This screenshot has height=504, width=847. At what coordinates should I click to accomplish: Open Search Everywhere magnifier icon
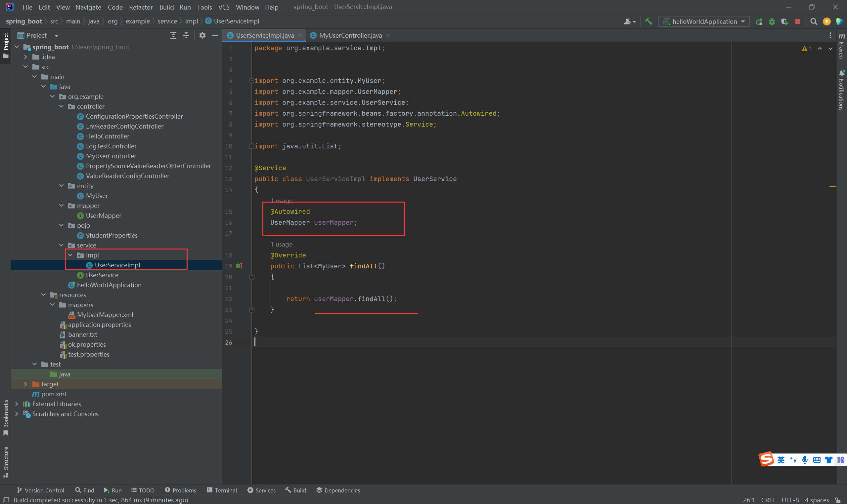[813, 21]
